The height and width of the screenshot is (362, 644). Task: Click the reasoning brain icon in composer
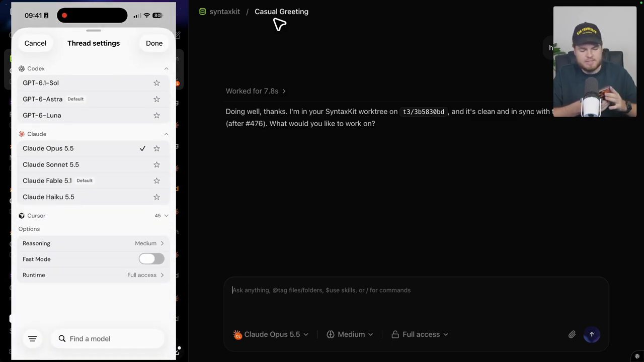(331, 334)
